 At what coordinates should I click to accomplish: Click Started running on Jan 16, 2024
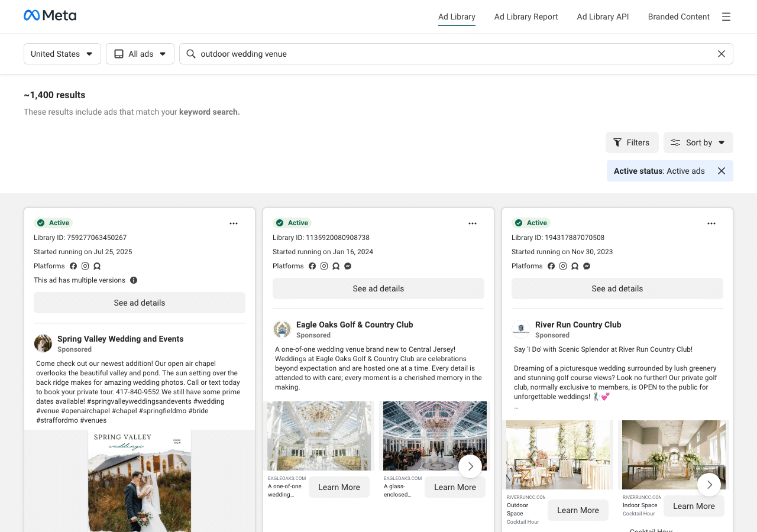[323, 252]
